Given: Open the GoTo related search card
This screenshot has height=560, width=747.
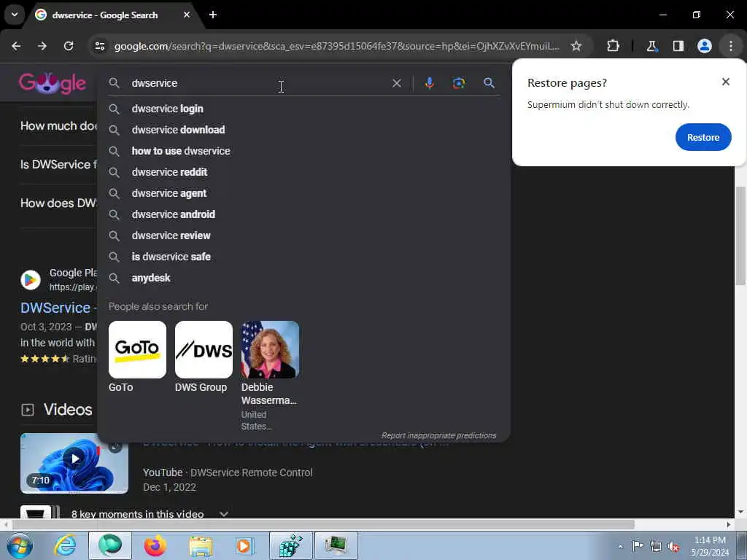Looking at the screenshot, I should click(x=137, y=357).
